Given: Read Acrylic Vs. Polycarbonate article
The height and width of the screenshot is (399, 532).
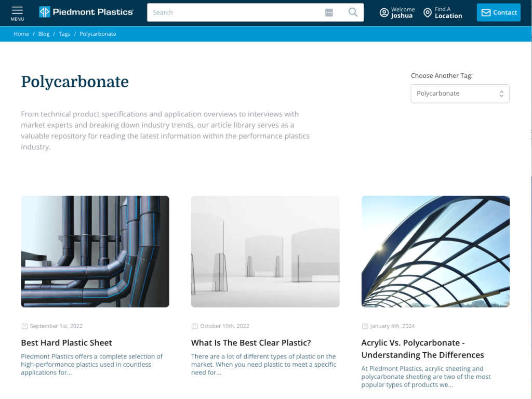Looking at the screenshot, I should pyautogui.click(x=422, y=349).
